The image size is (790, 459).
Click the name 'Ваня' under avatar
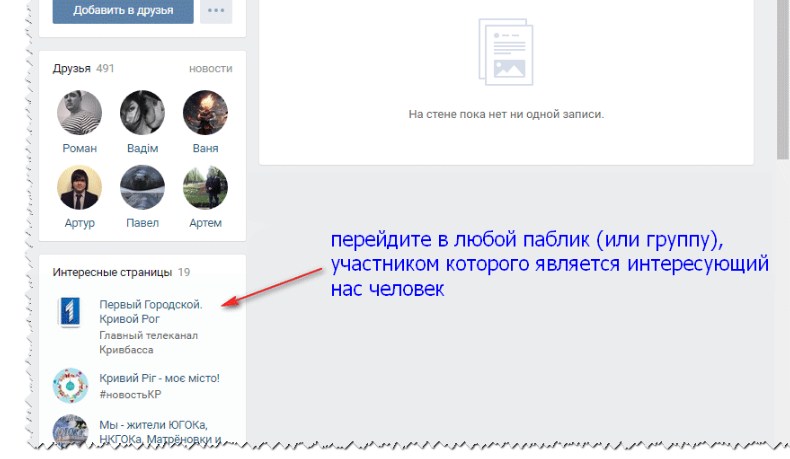206,148
